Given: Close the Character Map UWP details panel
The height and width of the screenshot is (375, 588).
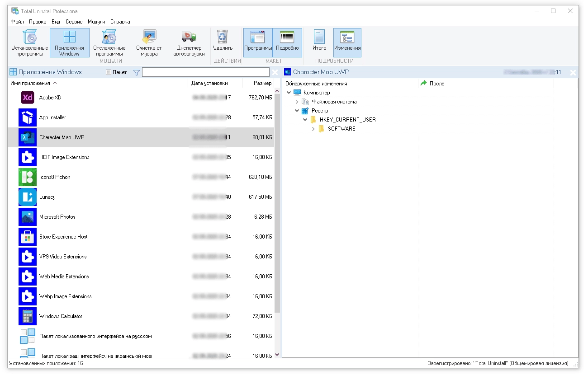Looking at the screenshot, I should coord(573,73).
